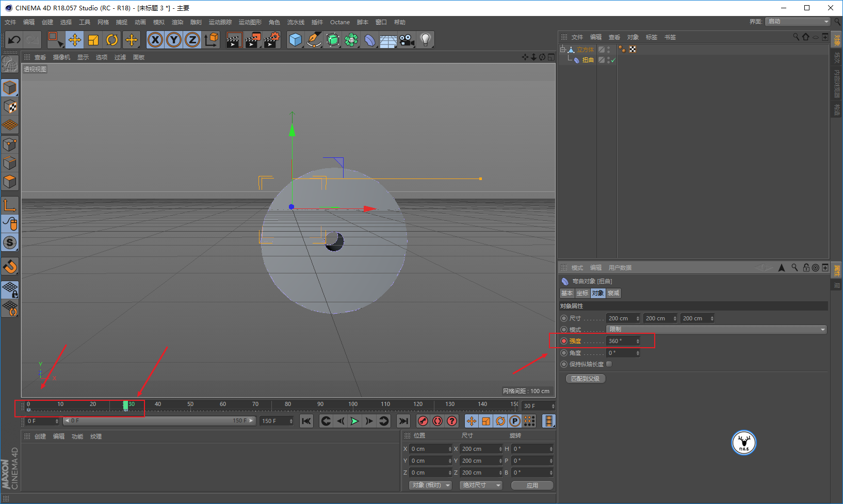Switch to texture mode in left sidebar
843x504 pixels.
pos(10,107)
